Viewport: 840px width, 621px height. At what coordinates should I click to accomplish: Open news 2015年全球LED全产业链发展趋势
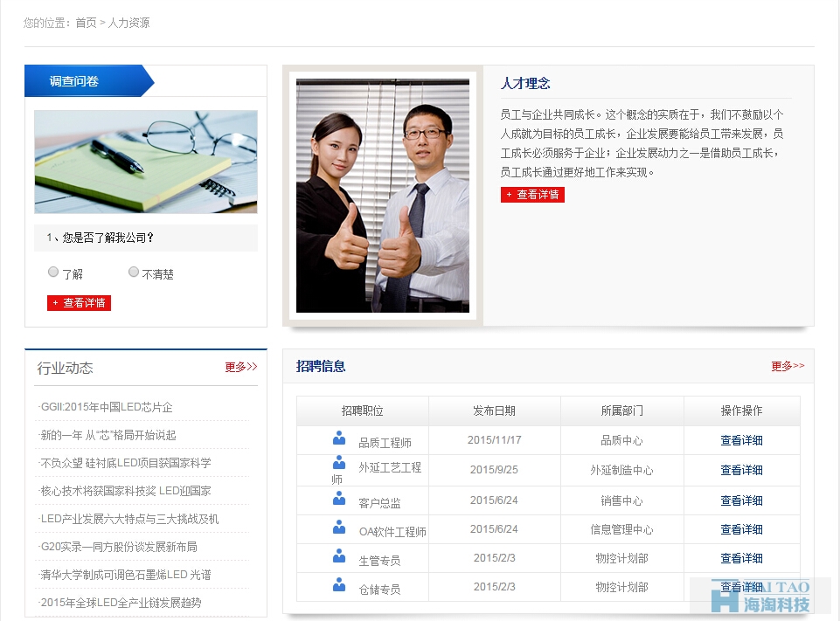(x=121, y=603)
